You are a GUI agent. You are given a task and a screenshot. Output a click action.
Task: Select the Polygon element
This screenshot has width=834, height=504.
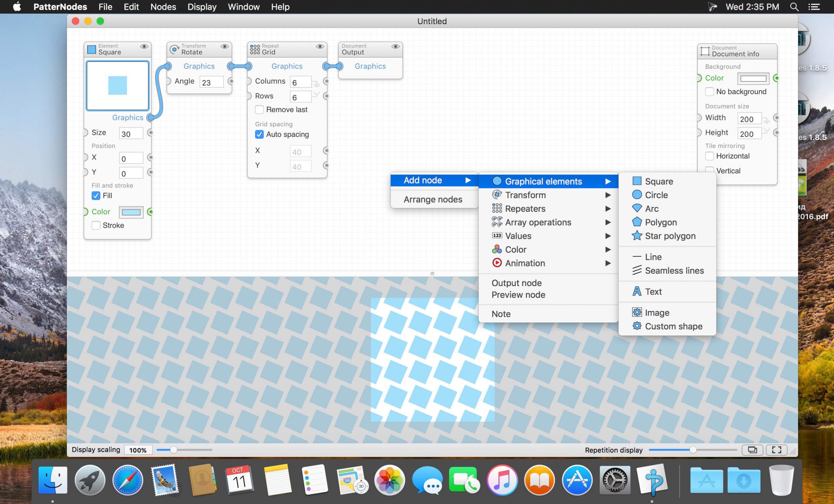pyautogui.click(x=659, y=222)
